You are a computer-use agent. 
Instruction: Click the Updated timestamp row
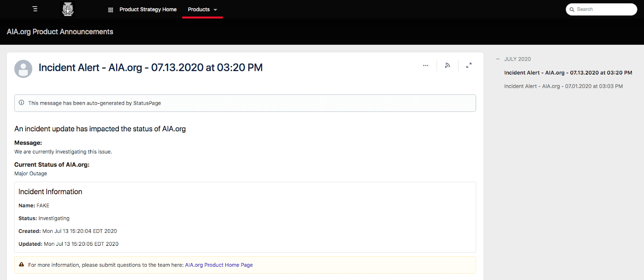coord(68,244)
